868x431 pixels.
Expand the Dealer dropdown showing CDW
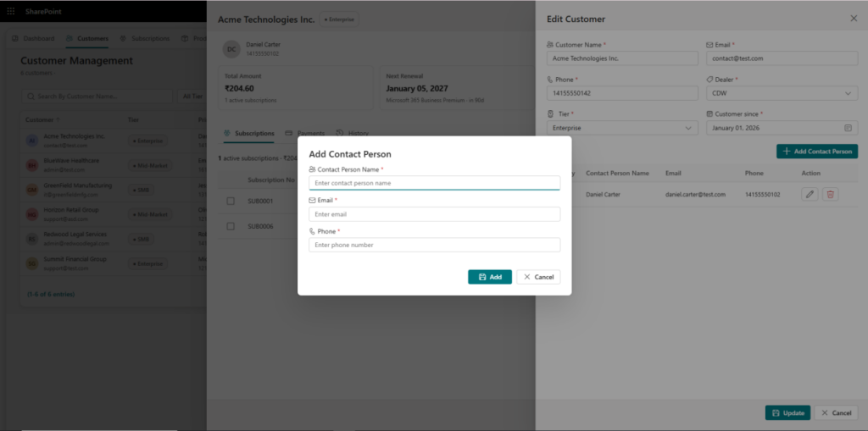[x=782, y=93]
